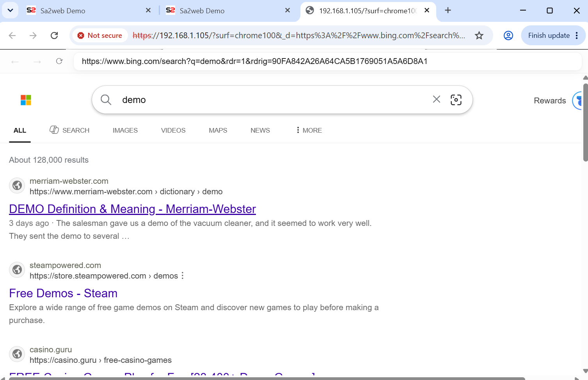Open visual search camera icon
The height and width of the screenshot is (380, 588).
click(x=456, y=100)
